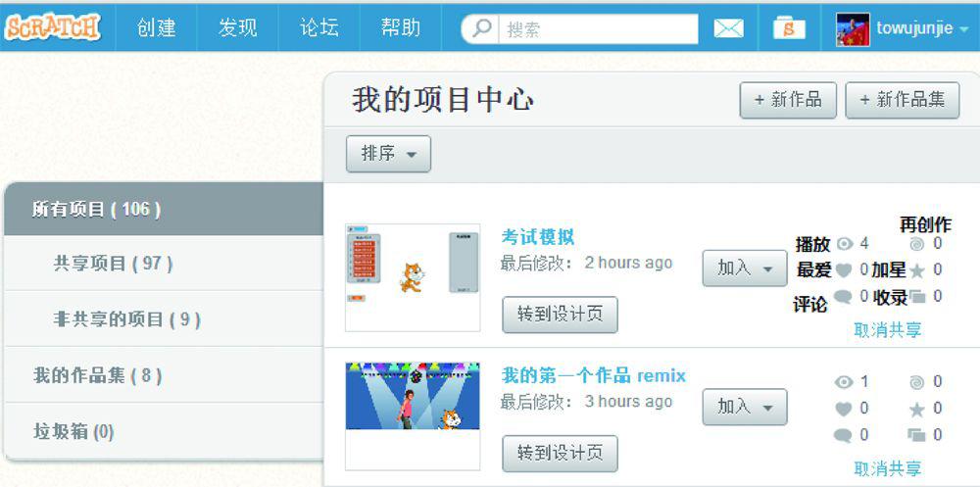Click 取消共享 link for 考试模拟

pos(888,329)
